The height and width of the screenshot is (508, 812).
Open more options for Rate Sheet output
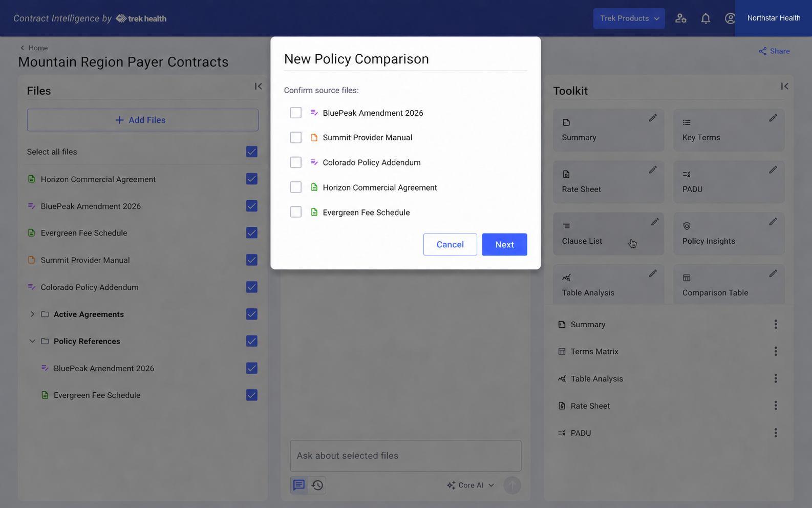(776, 406)
